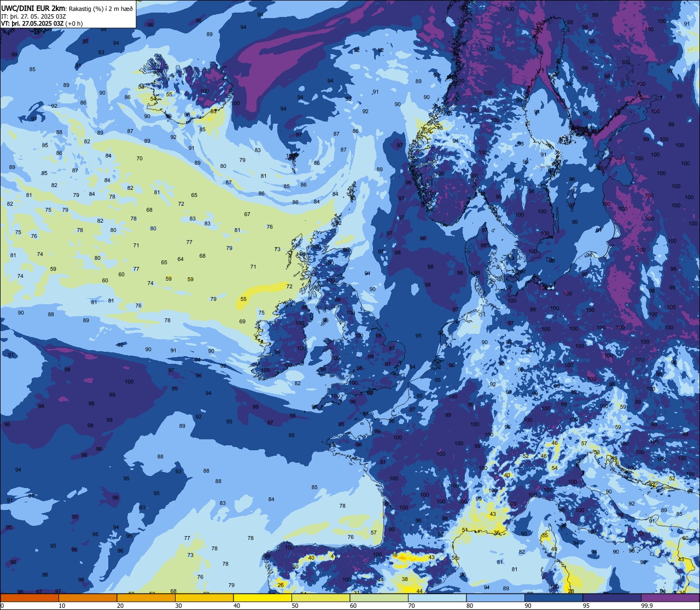Click the "VT: þri. 27.05.2025 03Z (+0 h)" line
Viewport: 700px width, 610px height.
[42, 23]
